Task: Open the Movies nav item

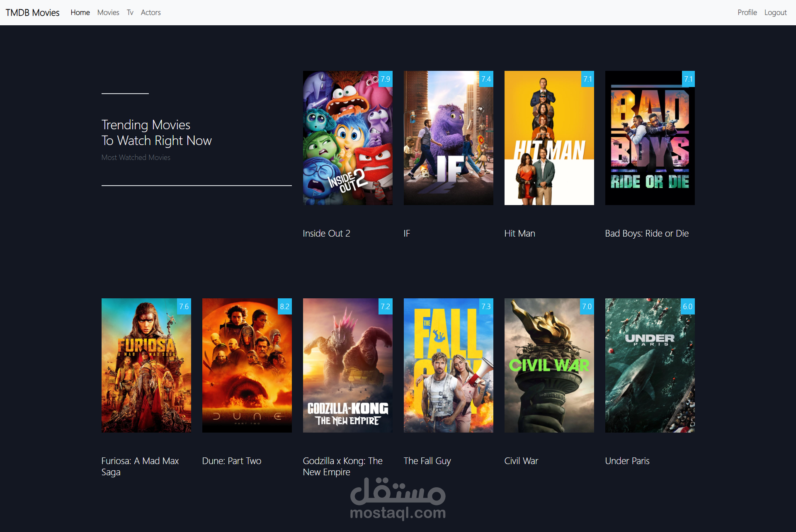Action: click(108, 12)
